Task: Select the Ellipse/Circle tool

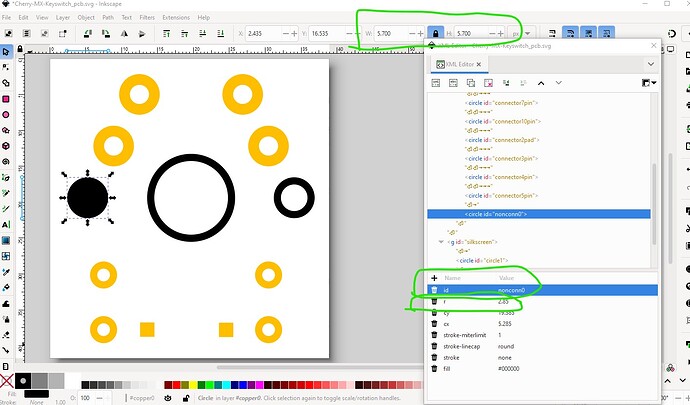Action: tap(6, 114)
